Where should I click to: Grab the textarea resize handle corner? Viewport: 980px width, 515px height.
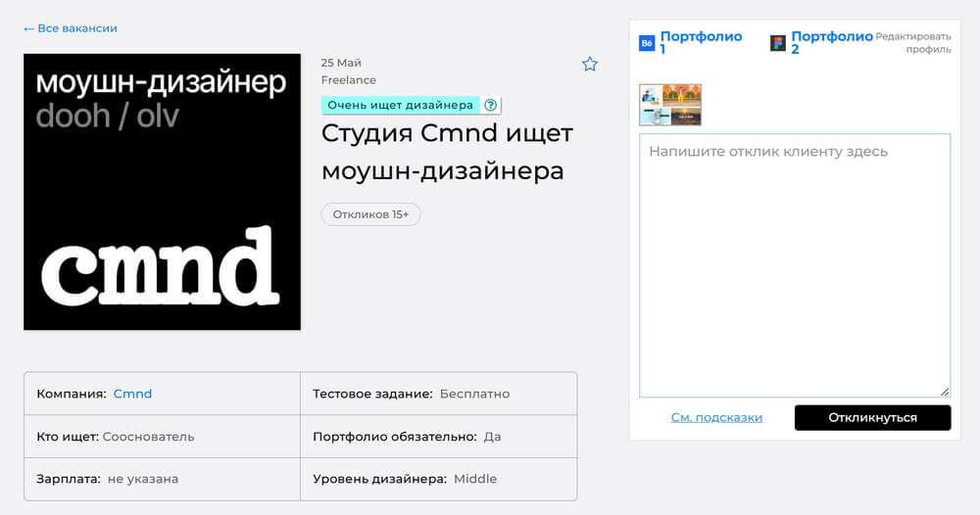point(945,392)
